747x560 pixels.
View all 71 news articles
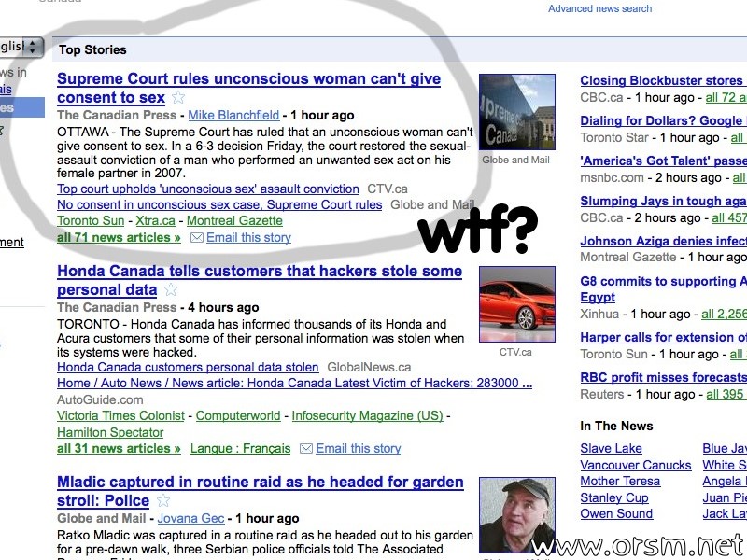point(119,238)
